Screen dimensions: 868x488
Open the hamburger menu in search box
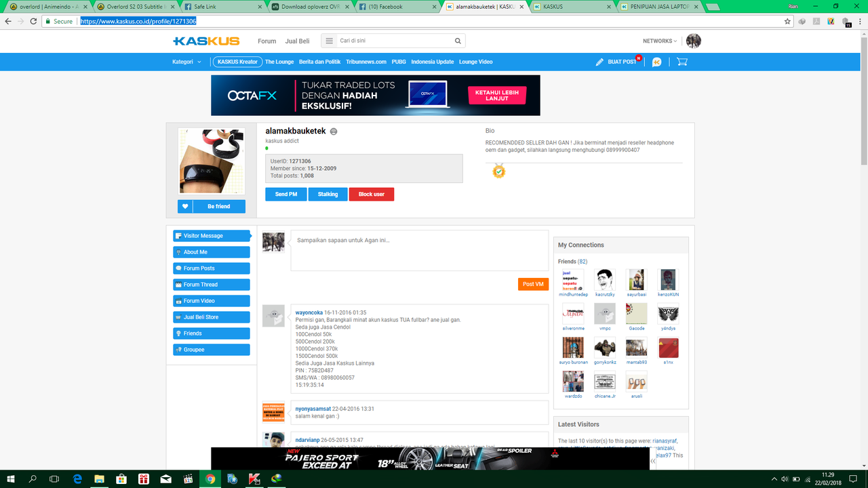point(330,41)
